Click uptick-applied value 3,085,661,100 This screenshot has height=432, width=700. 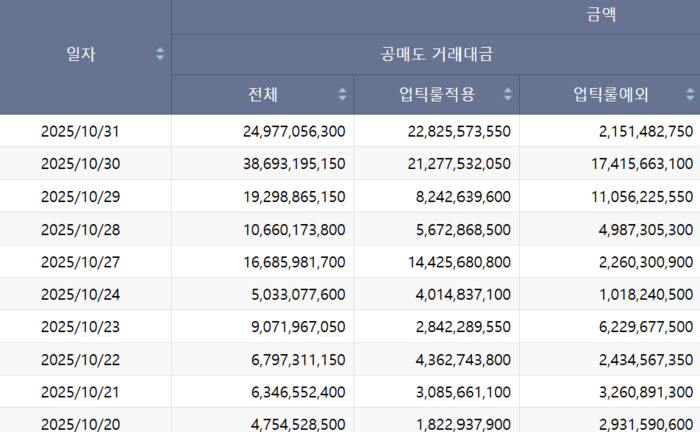point(463,392)
